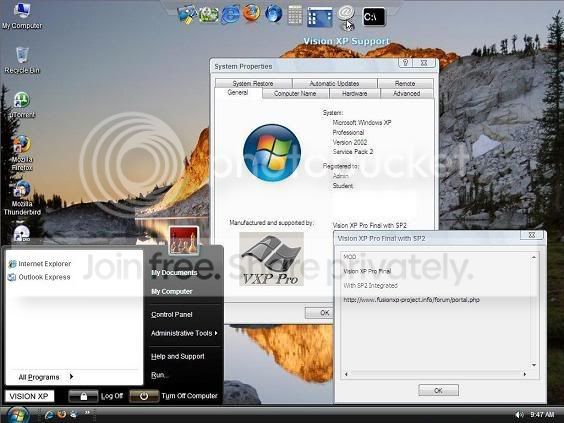Image resolution: width=564 pixels, height=423 pixels.
Task: Click the fusionxp-project.info URL text
Action: (x=411, y=300)
